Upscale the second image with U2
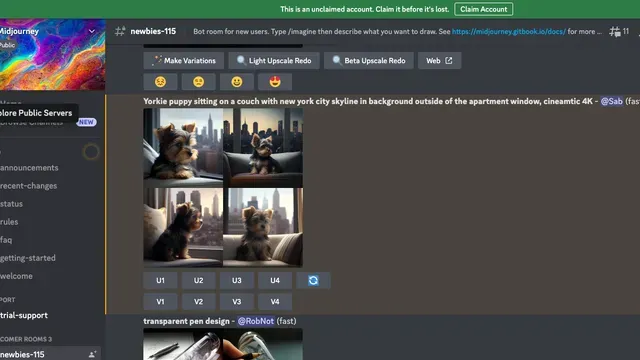The width and height of the screenshot is (640, 360). pos(198,280)
